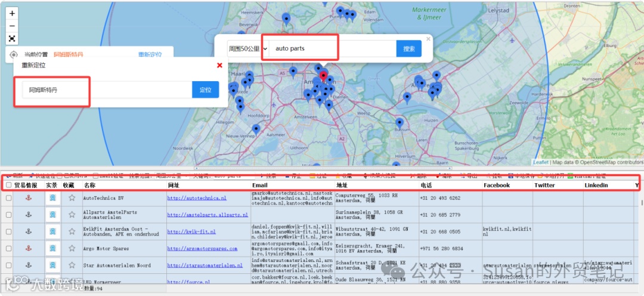The image size is (644, 296).
Task: Open the starautomaterialen.nl link
Action: click(205, 266)
